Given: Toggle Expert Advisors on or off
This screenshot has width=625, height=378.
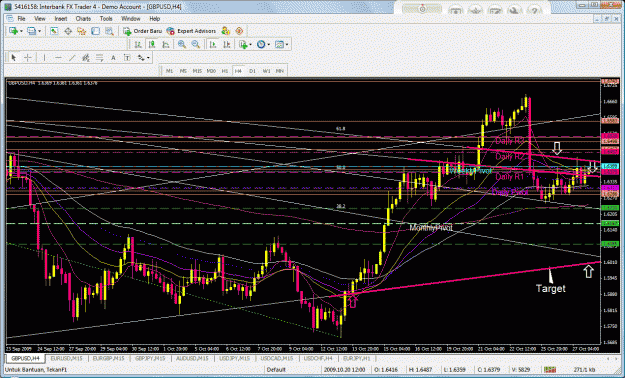Looking at the screenshot, I should pos(191,31).
